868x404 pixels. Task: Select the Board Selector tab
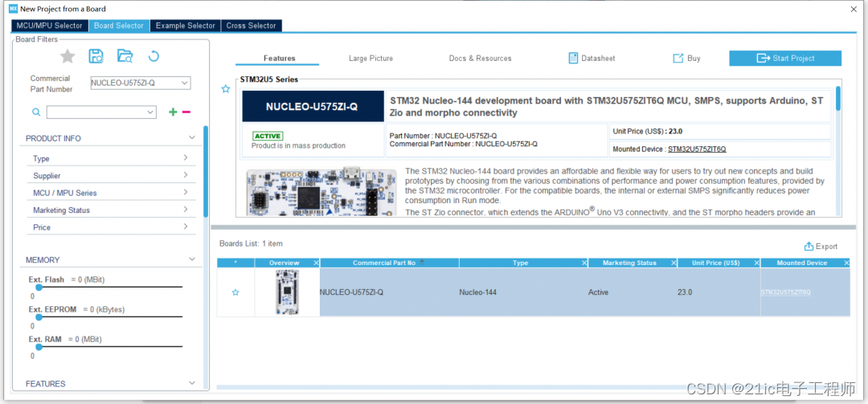(119, 26)
